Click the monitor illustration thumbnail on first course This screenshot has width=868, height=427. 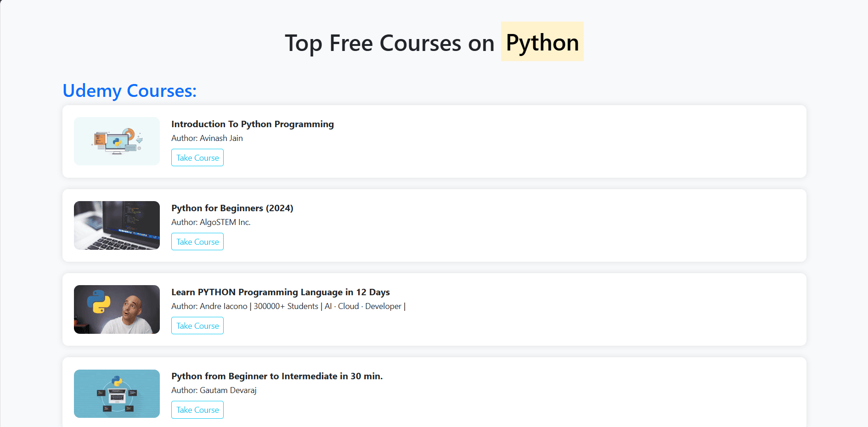pos(116,141)
